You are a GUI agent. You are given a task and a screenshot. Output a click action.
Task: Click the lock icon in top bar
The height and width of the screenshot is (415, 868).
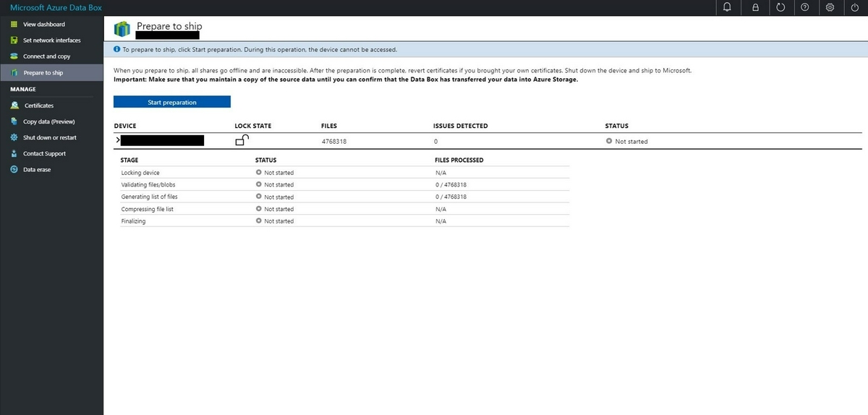(x=755, y=7)
